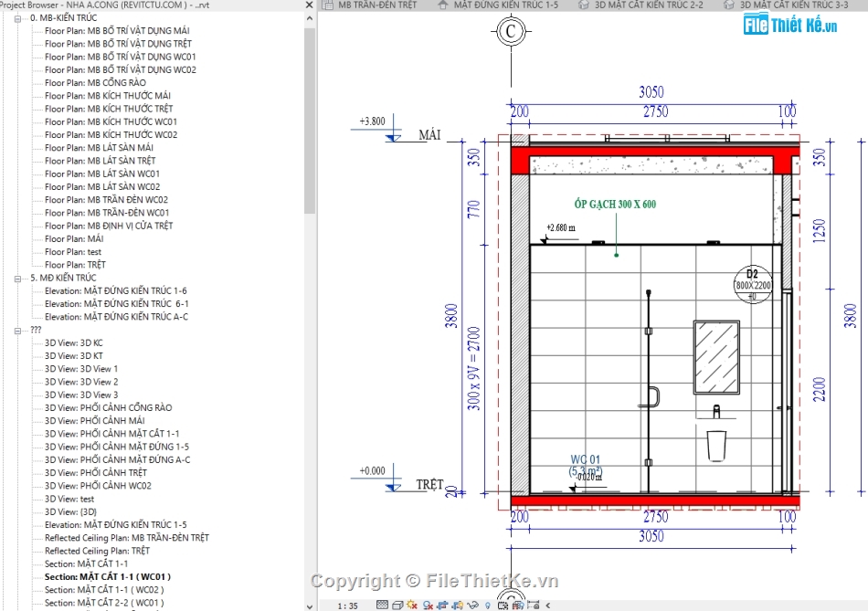
Task: Open Section: MẶT CẮT 1-1 ( WC02 )
Action: [x=104, y=590]
